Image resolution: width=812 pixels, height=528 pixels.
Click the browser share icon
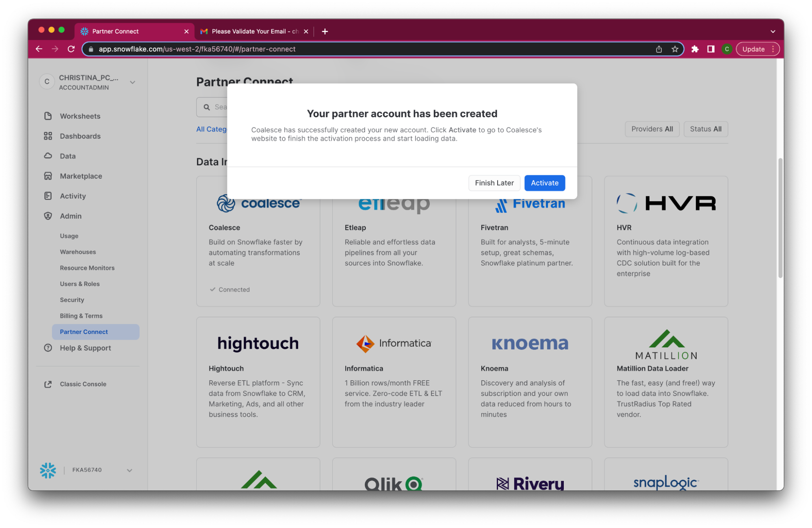(659, 49)
